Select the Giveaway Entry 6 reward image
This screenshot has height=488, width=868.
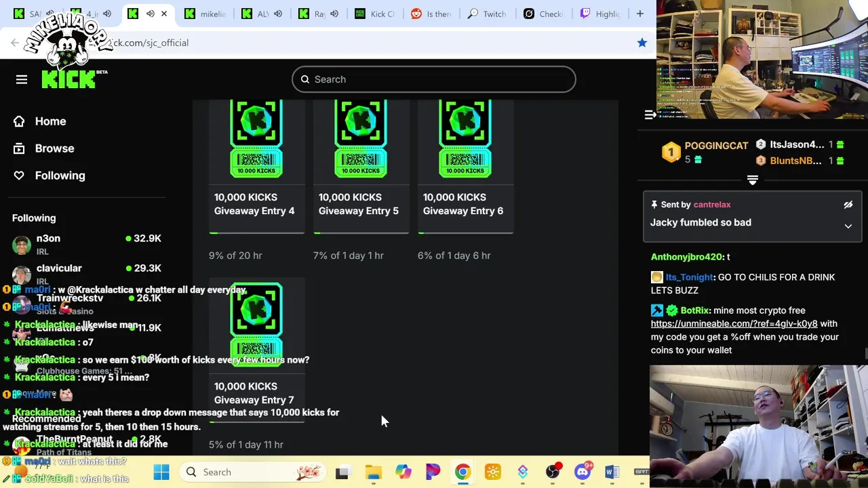pos(465,138)
